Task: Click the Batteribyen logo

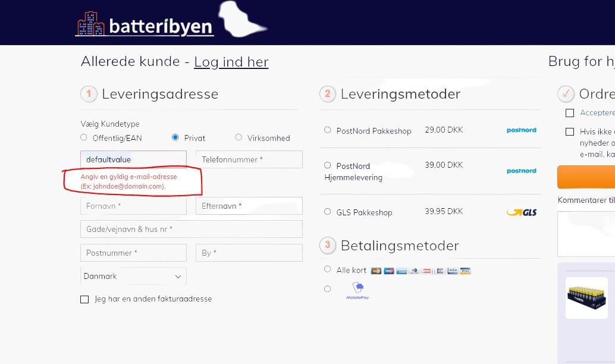Action: pos(145,24)
